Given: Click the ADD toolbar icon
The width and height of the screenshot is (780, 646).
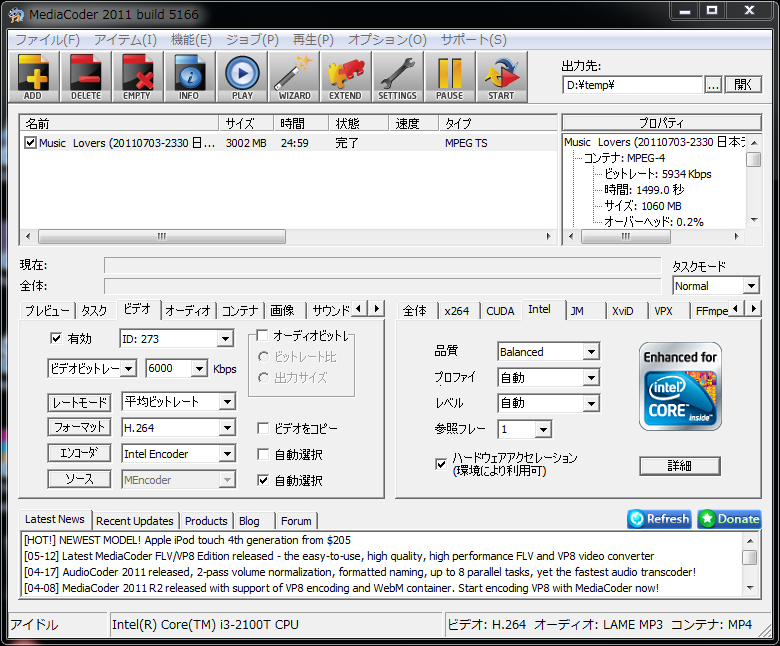Looking at the screenshot, I should (x=33, y=77).
